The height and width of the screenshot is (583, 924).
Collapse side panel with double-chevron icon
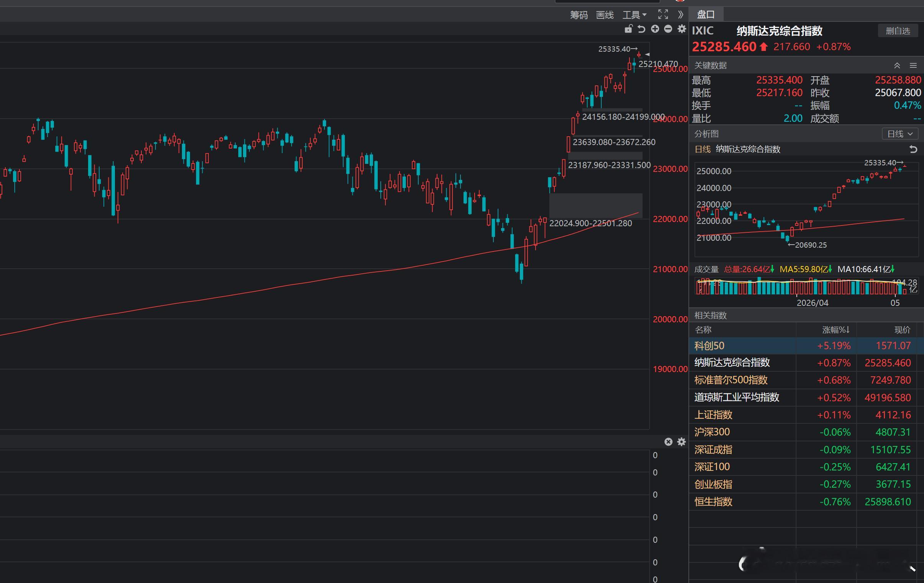click(680, 15)
